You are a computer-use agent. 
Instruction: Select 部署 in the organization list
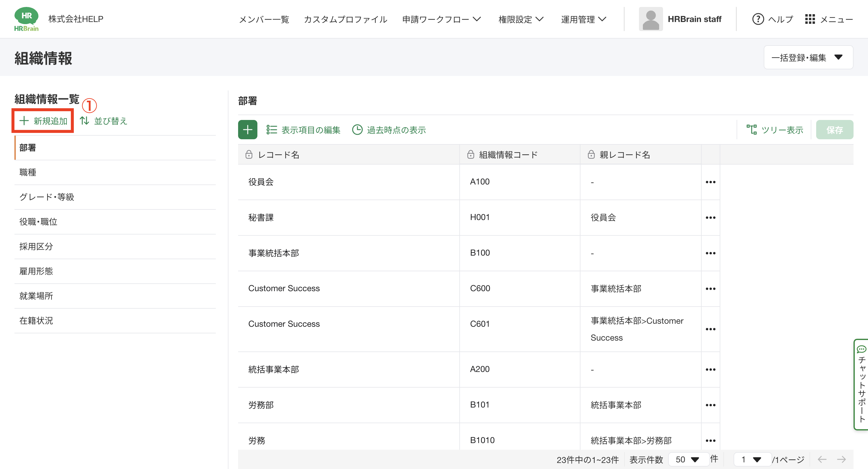point(115,148)
